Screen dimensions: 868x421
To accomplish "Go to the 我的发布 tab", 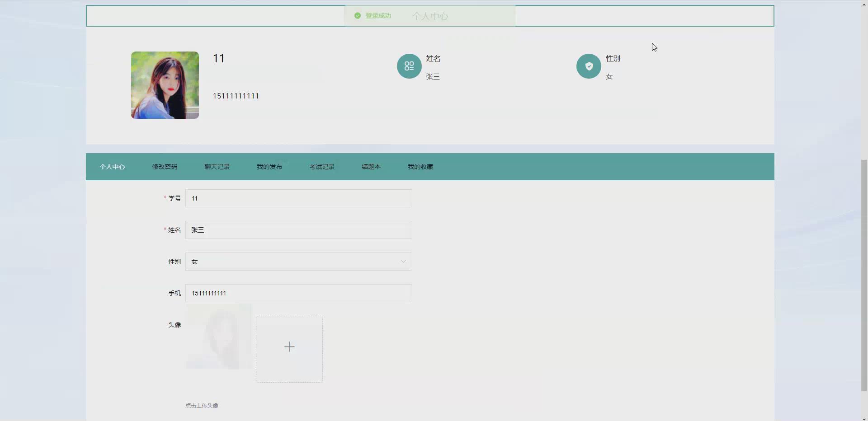I will click(x=269, y=167).
